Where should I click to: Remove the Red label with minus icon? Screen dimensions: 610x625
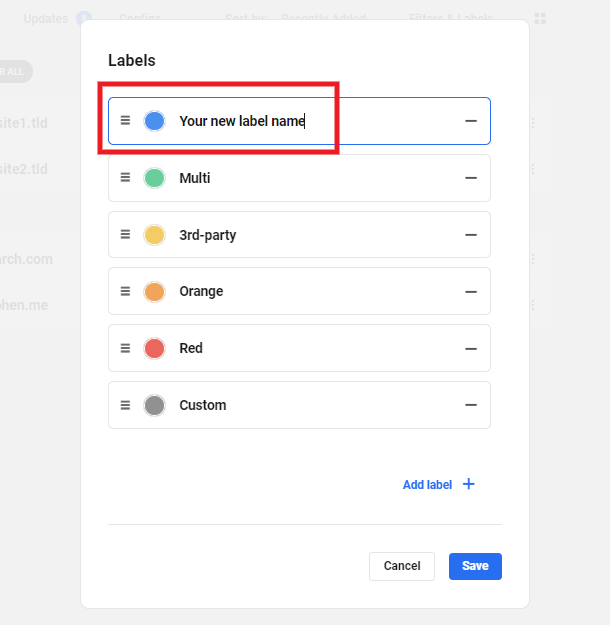pos(471,348)
